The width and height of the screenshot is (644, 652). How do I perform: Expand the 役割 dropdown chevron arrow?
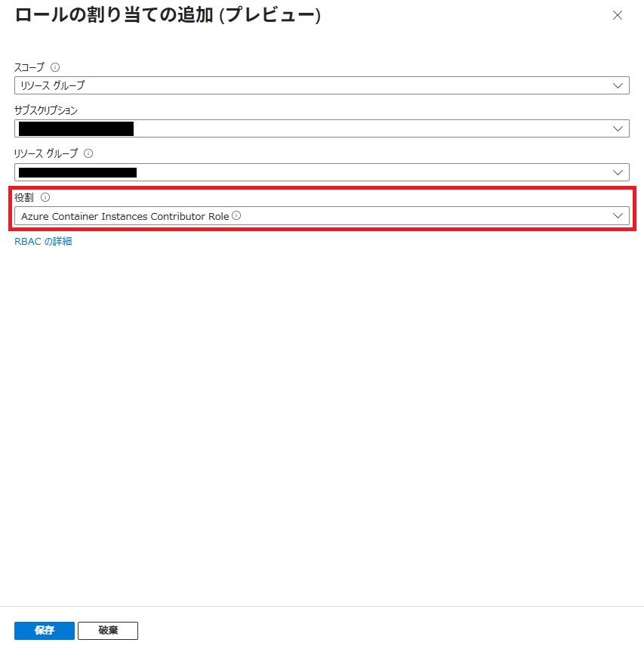618,216
